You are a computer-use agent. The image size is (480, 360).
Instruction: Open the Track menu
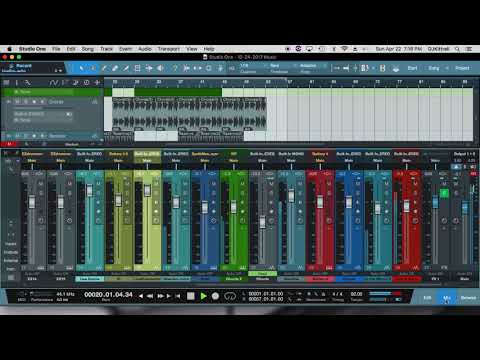(106, 49)
